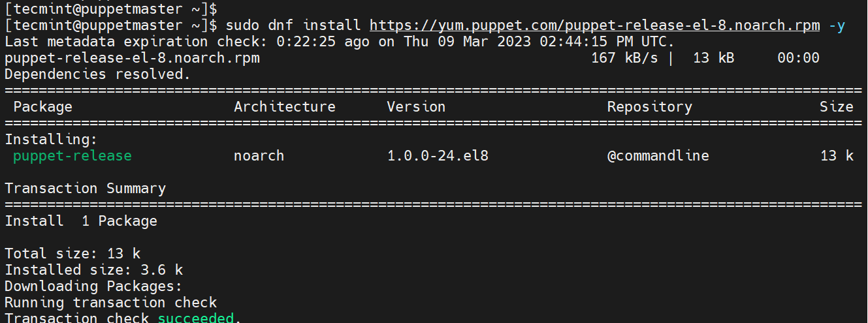Click the 'Total size: 13 k' line

coord(72,254)
